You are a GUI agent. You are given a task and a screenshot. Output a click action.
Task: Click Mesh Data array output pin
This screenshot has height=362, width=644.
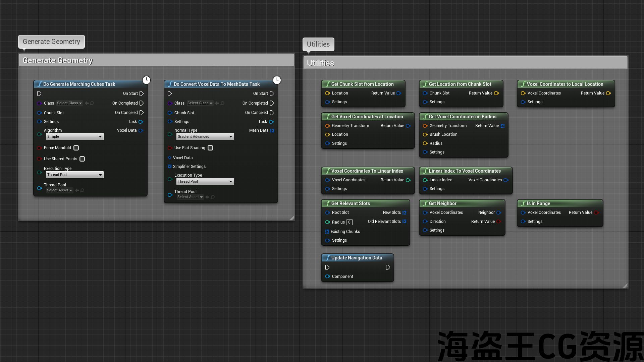point(272,130)
